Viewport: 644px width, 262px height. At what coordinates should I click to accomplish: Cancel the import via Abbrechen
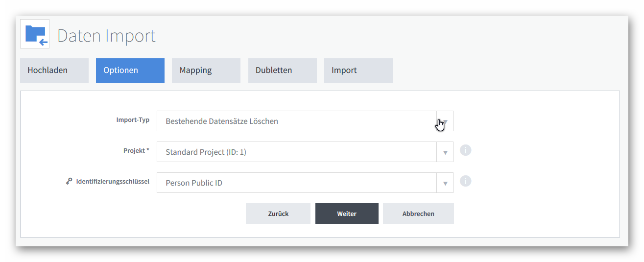pos(418,214)
